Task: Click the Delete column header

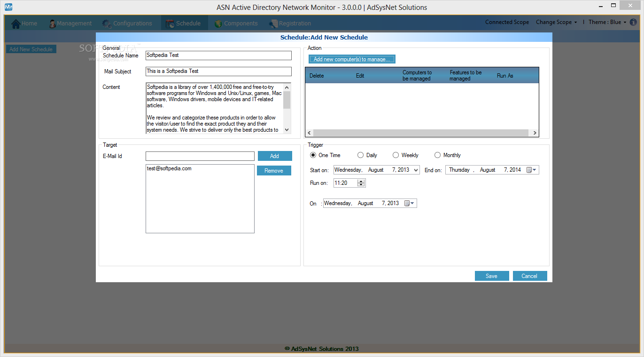Action: [317, 76]
